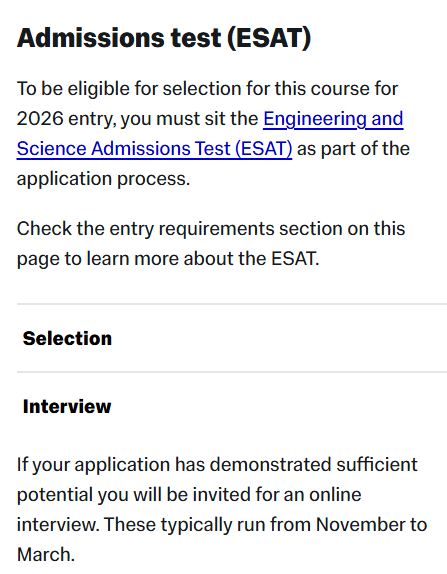Image resolution: width=447 pixels, height=574 pixels.
Task: Follow the 'Science Admissions Test (ESAT)' link text
Action: click(154, 149)
